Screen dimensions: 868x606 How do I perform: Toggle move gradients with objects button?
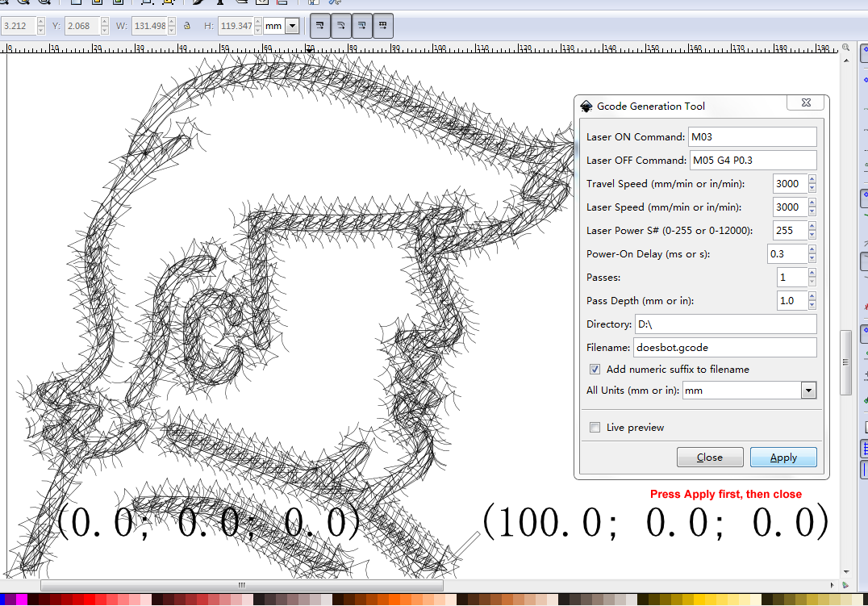coord(361,26)
